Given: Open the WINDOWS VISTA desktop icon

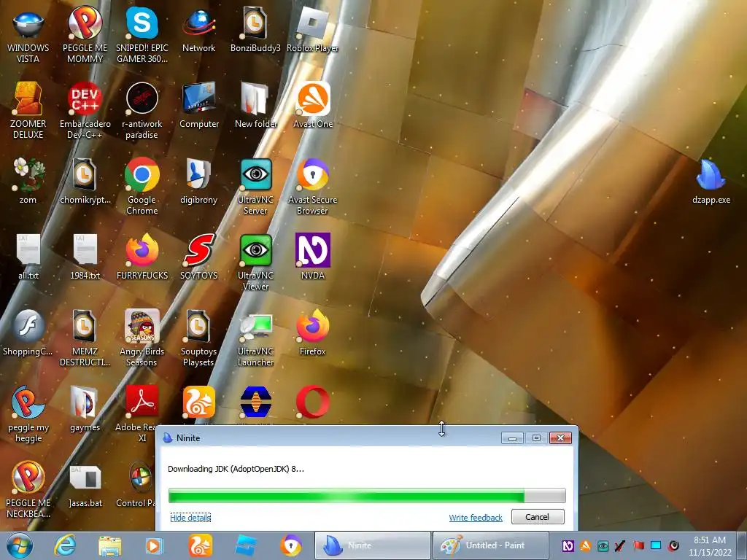Looking at the screenshot, I should 28,34.
